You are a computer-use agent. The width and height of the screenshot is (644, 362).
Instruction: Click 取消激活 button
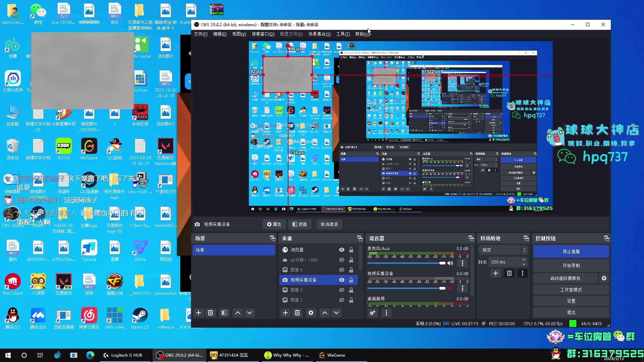click(329, 224)
